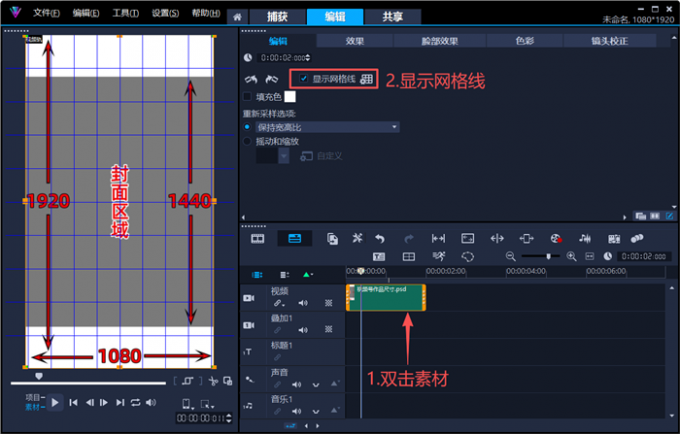This screenshot has height=434, width=680.
Task: Fit project in timeline window icon
Action: 590,257
